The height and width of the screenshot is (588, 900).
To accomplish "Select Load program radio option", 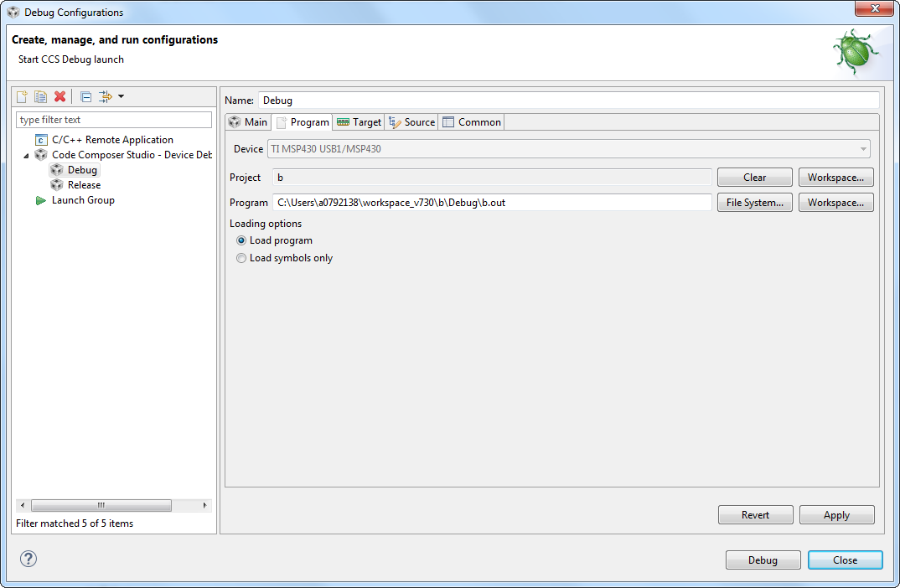I will pyautogui.click(x=241, y=241).
